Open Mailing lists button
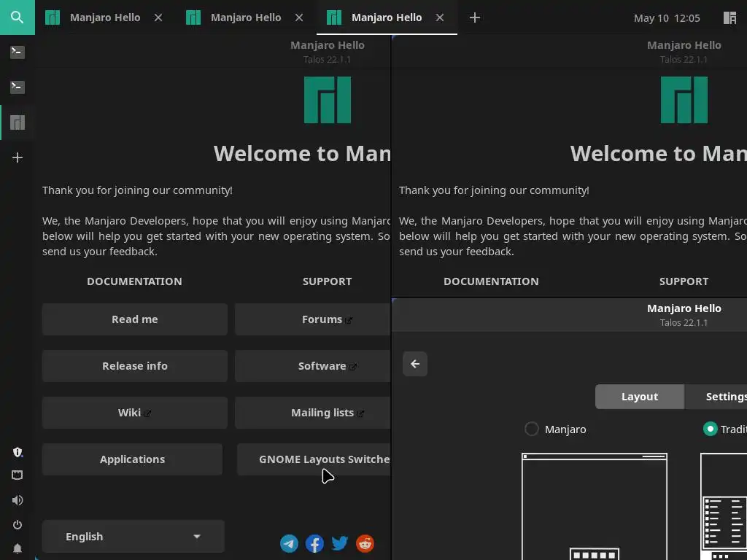 pos(312,413)
